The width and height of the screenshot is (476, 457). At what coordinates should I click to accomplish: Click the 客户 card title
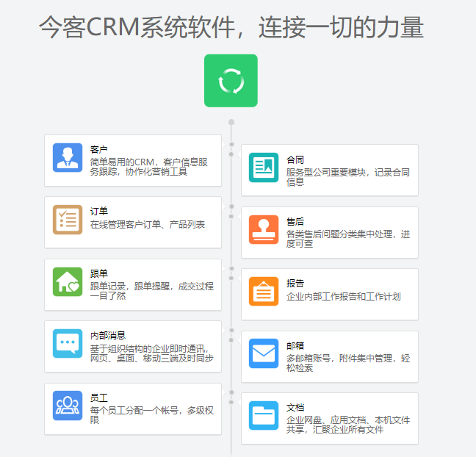point(98,149)
